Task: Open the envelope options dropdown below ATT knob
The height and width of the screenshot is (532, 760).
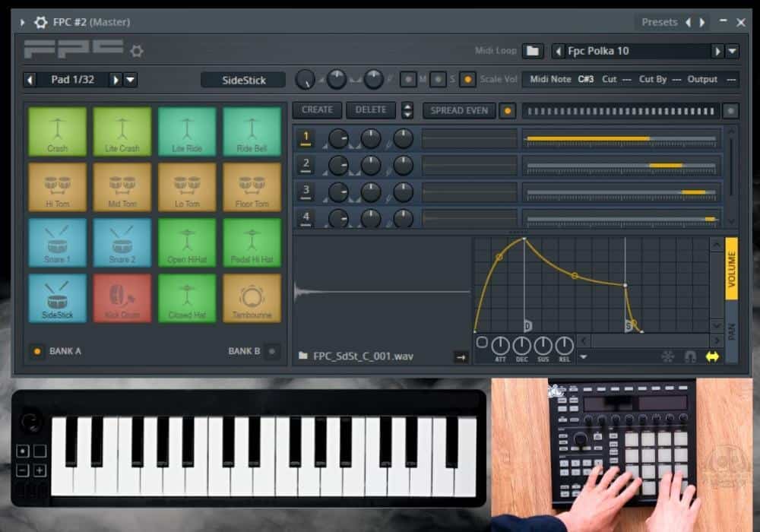Action: coord(583,356)
